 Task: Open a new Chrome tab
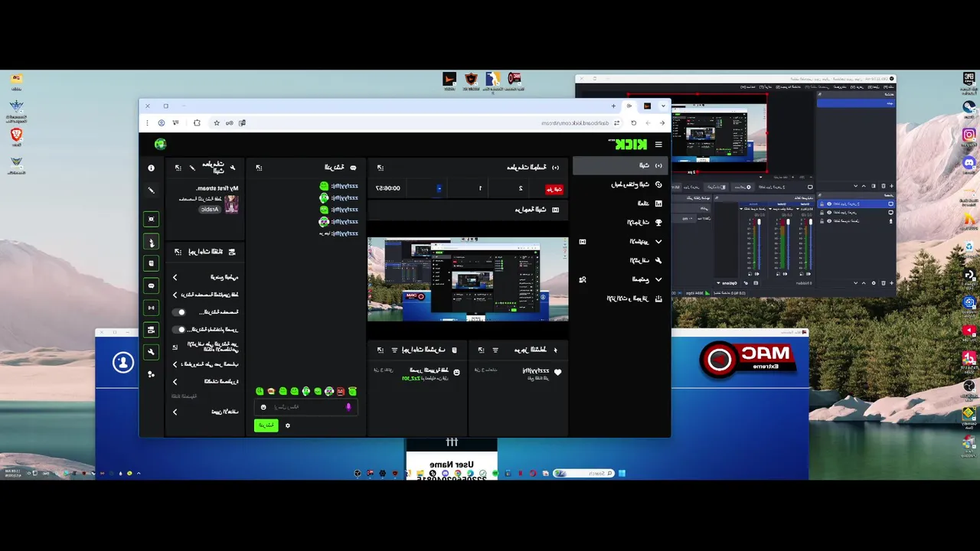[613, 106]
